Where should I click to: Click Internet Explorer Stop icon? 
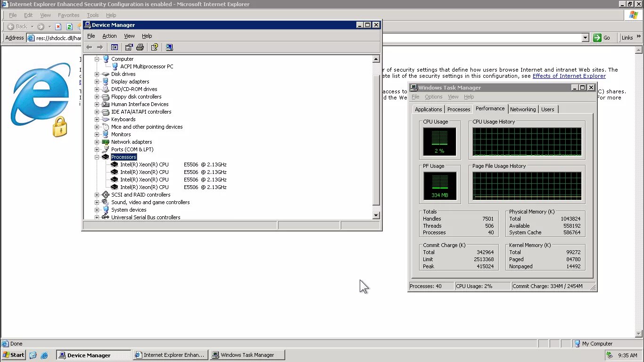58,26
